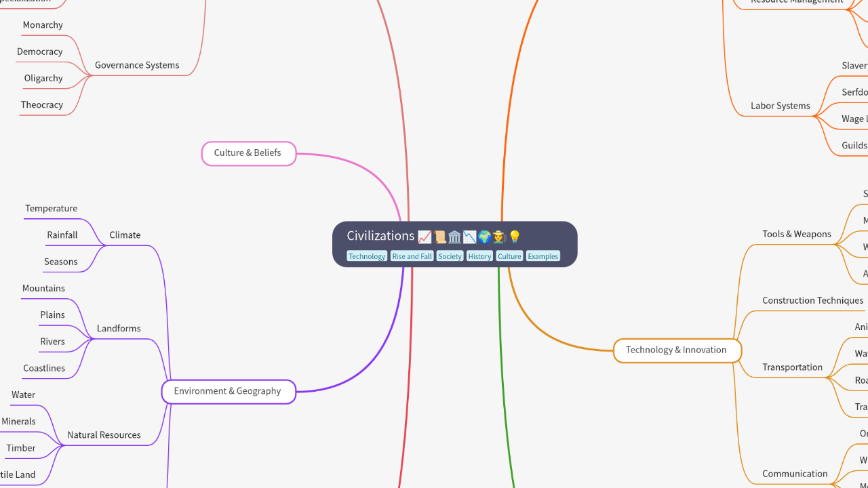868x488 pixels.
Task: Click the farmer emoji icon
Action: (x=499, y=237)
